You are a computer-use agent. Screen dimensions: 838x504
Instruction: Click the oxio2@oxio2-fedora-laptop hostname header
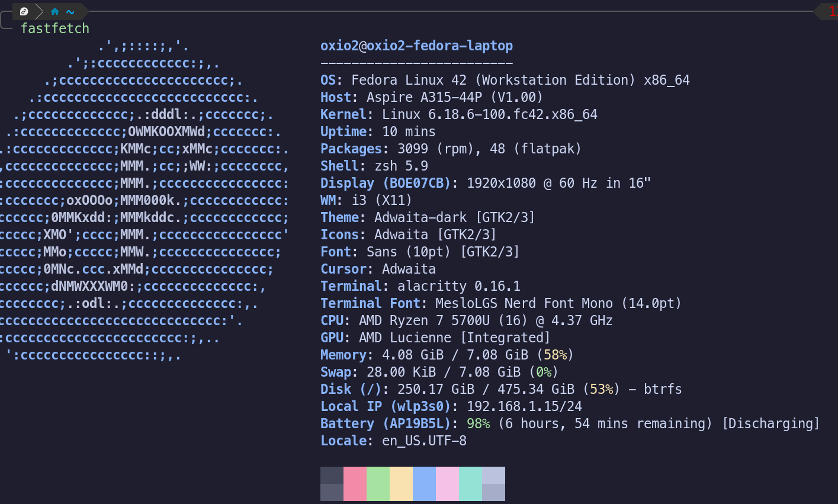(x=416, y=46)
